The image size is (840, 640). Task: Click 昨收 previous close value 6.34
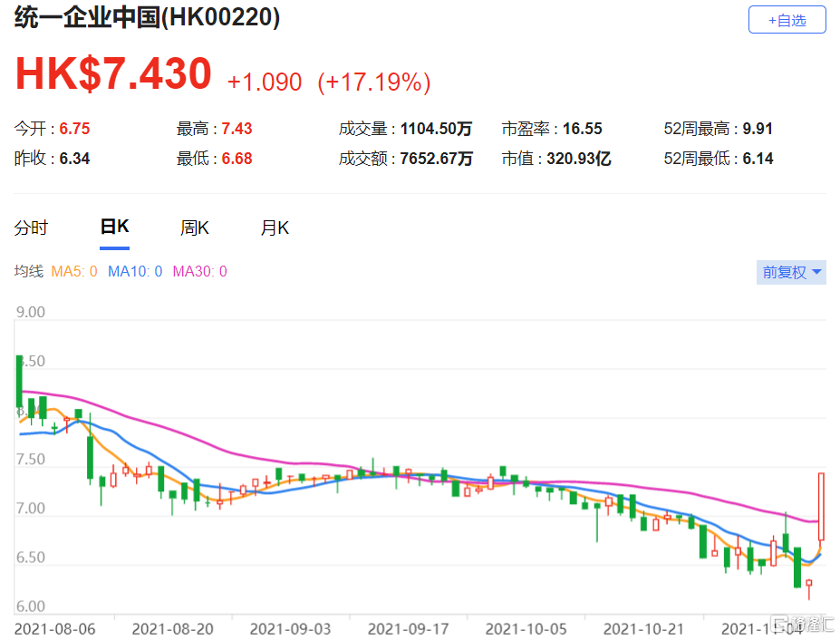click(74, 159)
